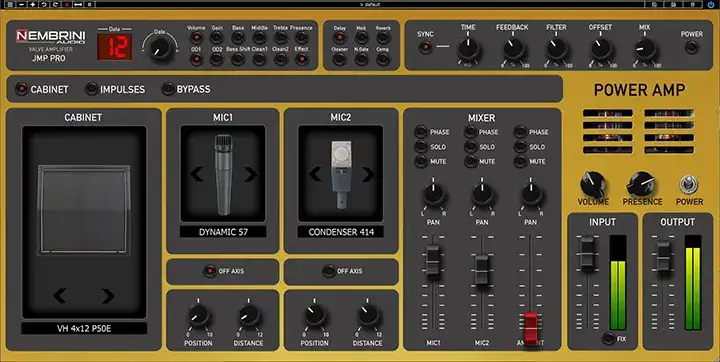Toggle the delay section POWER button
This screenshot has height=362, width=720.
(x=692, y=47)
